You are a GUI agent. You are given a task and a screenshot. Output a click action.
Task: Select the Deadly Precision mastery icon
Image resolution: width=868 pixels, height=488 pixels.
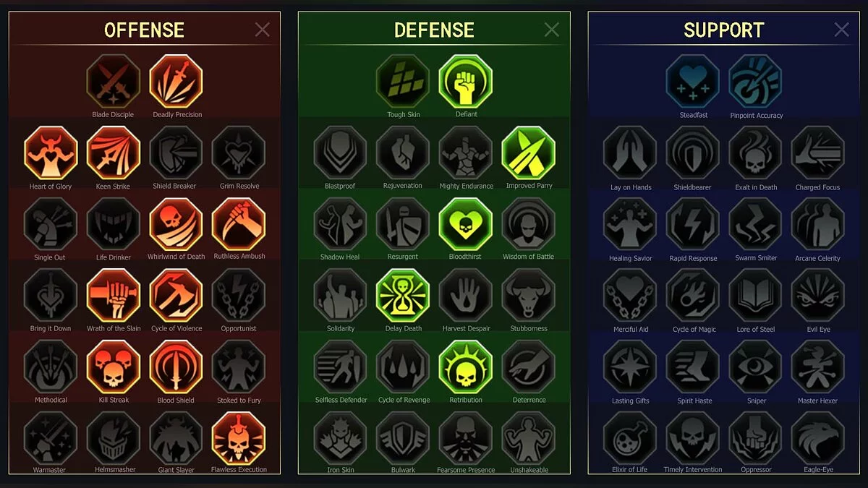pos(176,82)
